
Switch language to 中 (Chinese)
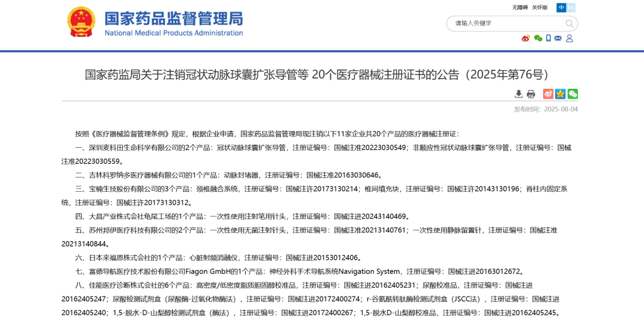(561, 7)
